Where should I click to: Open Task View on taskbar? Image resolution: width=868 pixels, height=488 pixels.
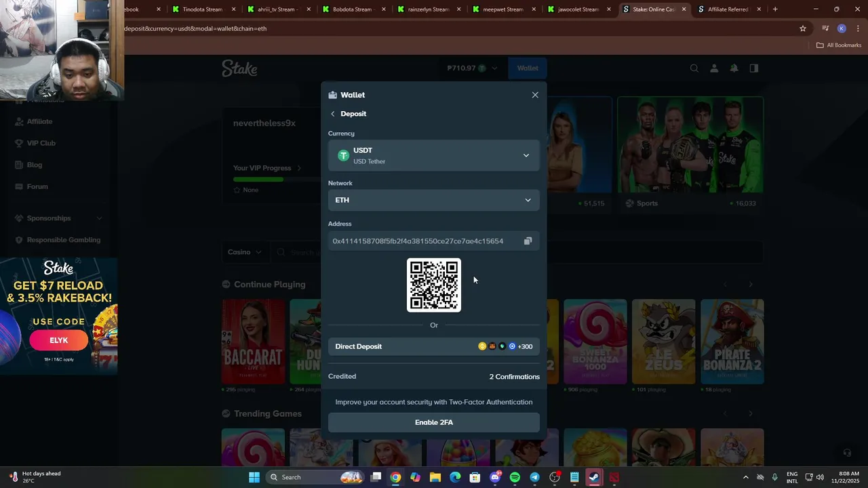click(376, 477)
